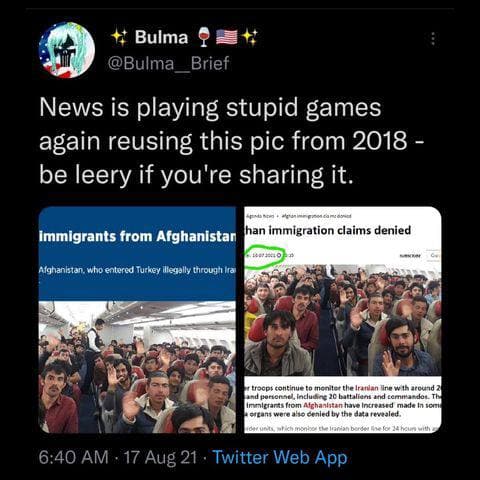Open the Twitter Web App source link
The width and height of the screenshot is (480, 480).
(x=280, y=457)
